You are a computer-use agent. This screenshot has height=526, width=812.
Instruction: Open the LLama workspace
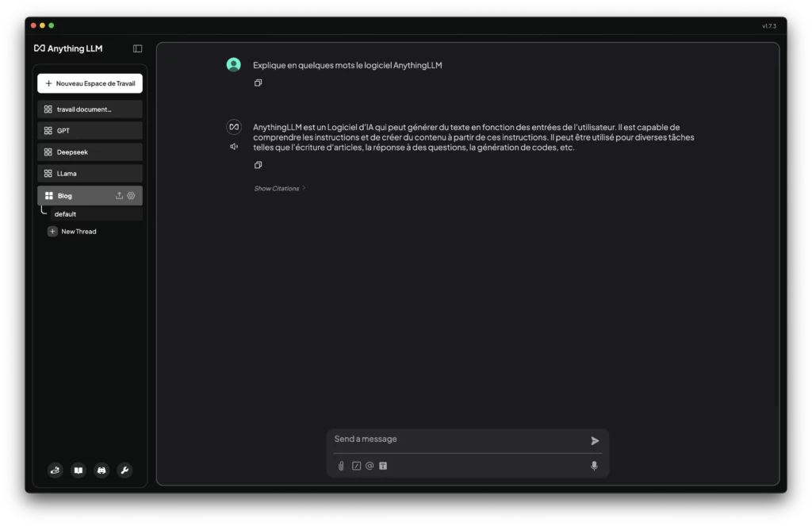(90, 174)
